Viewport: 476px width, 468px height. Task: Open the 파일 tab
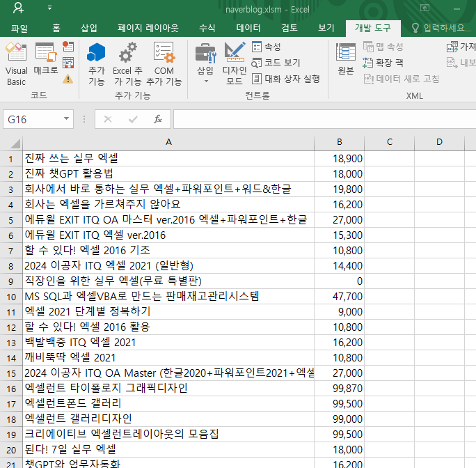[19, 29]
